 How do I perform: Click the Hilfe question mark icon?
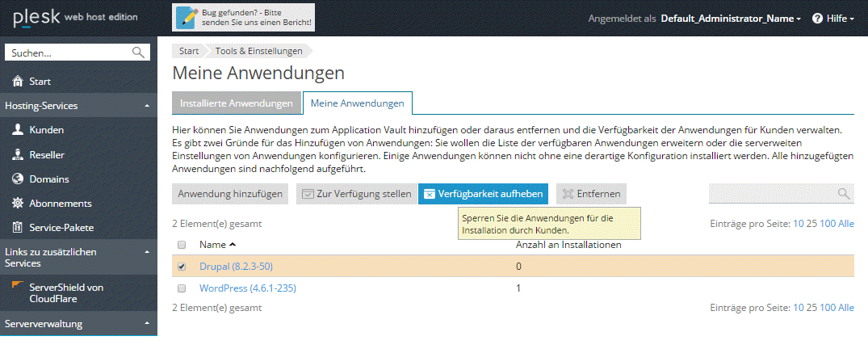(x=817, y=19)
